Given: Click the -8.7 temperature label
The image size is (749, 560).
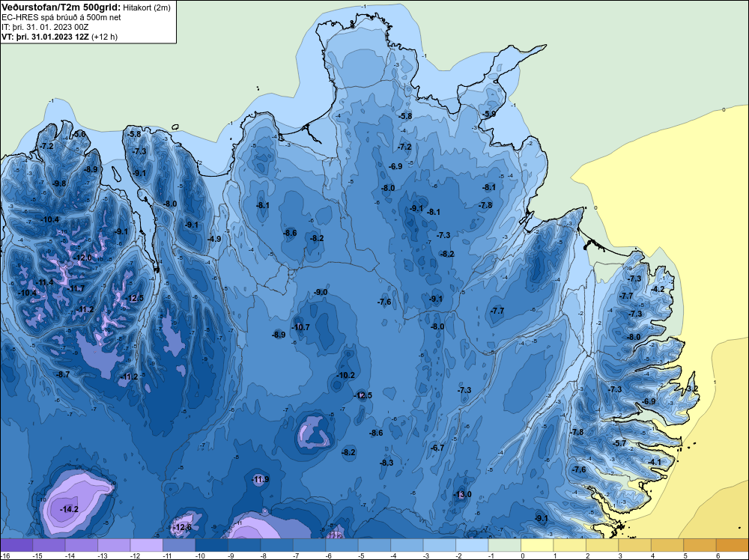Looking at the screenshot, I should pyautogui.click(x=63, y=374).
